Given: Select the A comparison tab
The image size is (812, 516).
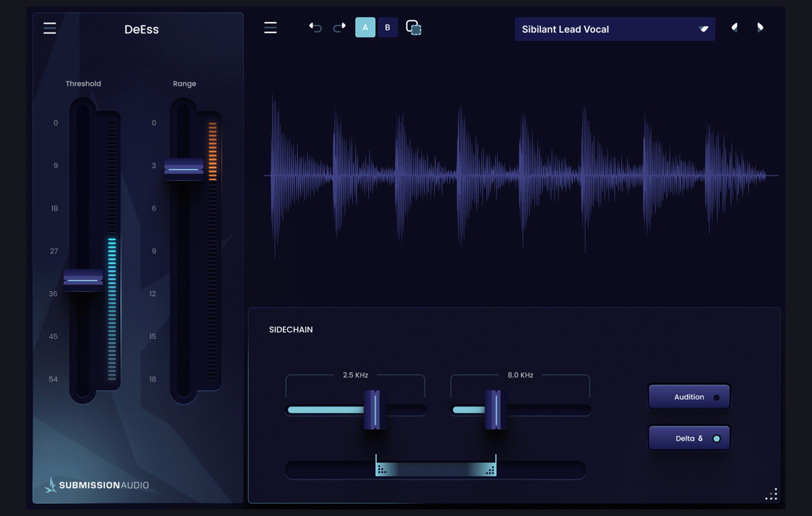Looking at the screenshot, I should [365, 28].
